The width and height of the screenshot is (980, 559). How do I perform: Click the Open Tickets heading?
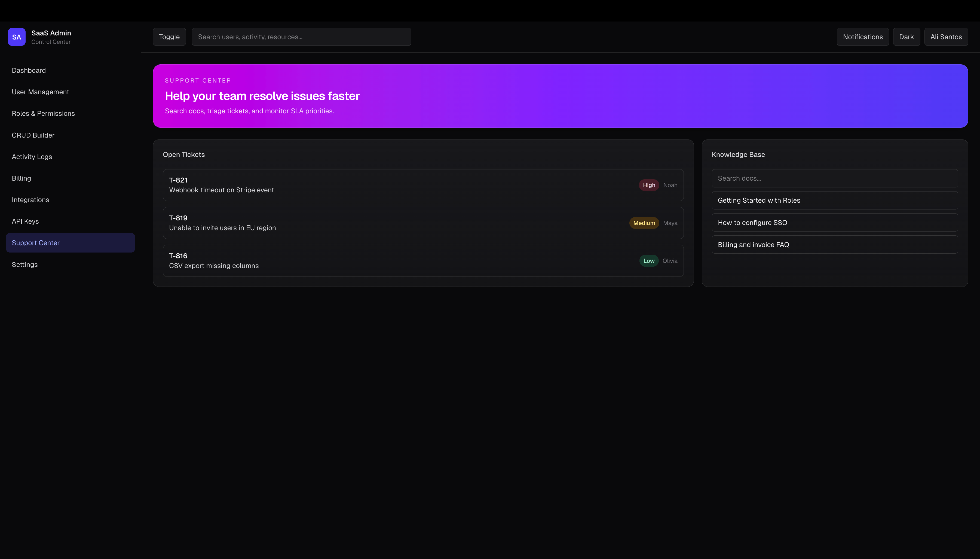pos(184,154)
